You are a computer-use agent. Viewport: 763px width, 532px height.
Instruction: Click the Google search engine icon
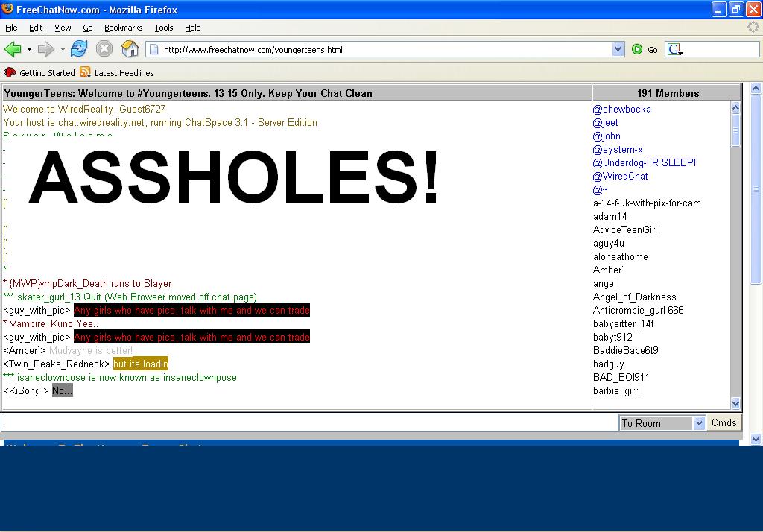(674, 49)
